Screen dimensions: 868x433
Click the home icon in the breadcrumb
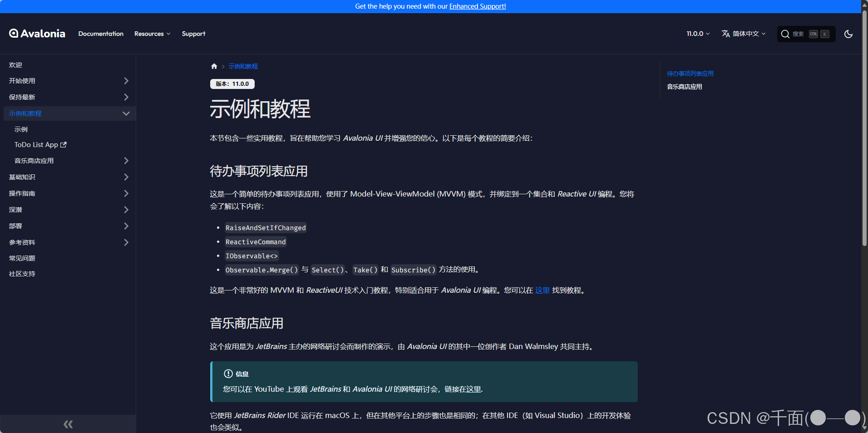[214, 66]
